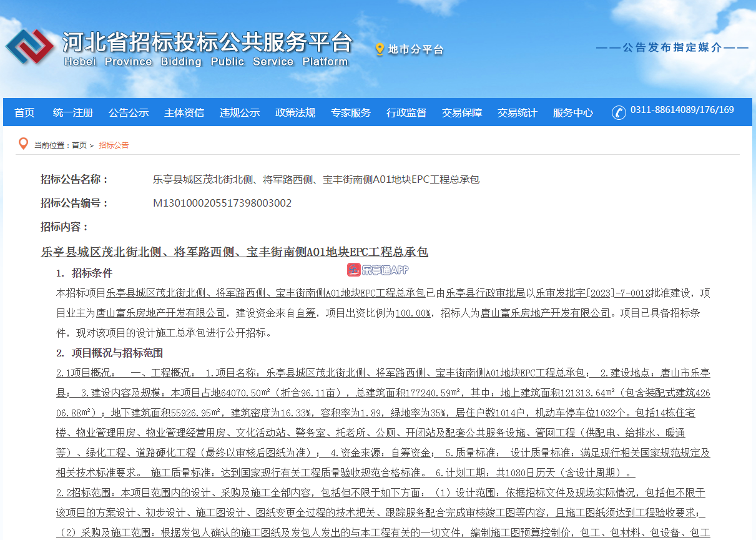Click the 服务中心 menu item

click(572, 113)
